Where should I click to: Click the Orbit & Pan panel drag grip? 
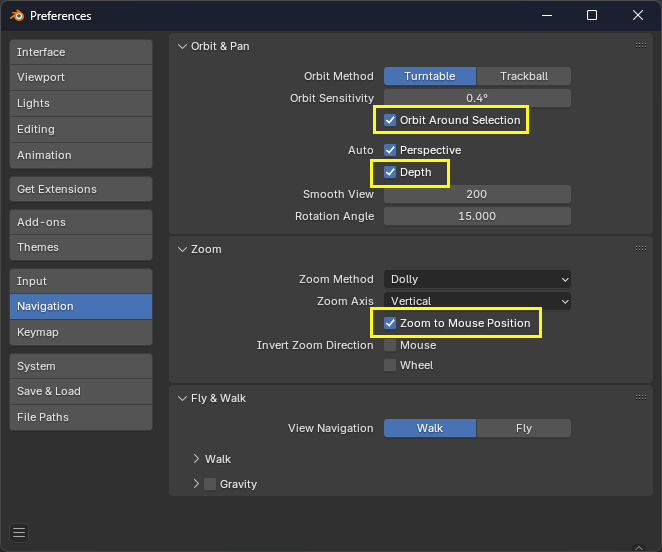[640, 46]
